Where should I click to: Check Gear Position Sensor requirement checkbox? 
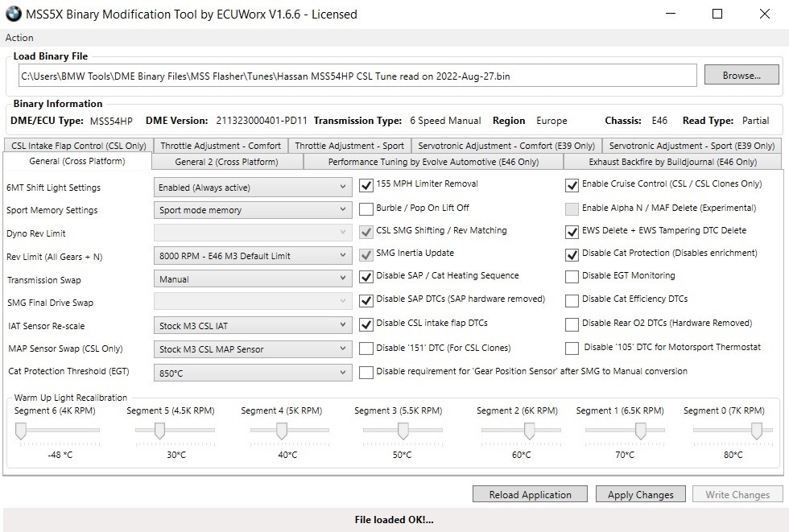tap(366, 372)
